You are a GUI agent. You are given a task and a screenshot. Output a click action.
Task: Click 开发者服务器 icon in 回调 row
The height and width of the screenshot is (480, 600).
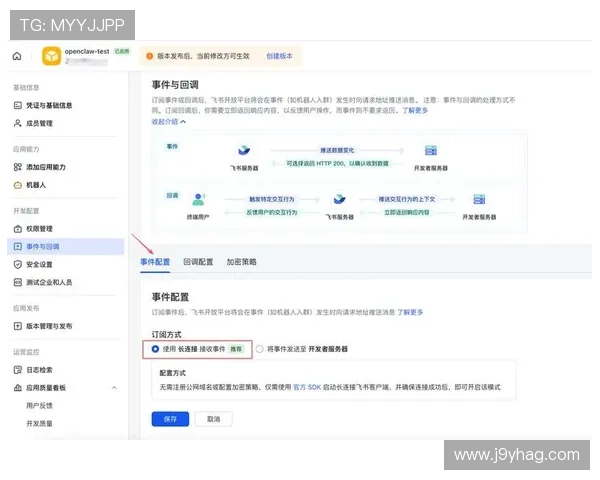point(479,199)
